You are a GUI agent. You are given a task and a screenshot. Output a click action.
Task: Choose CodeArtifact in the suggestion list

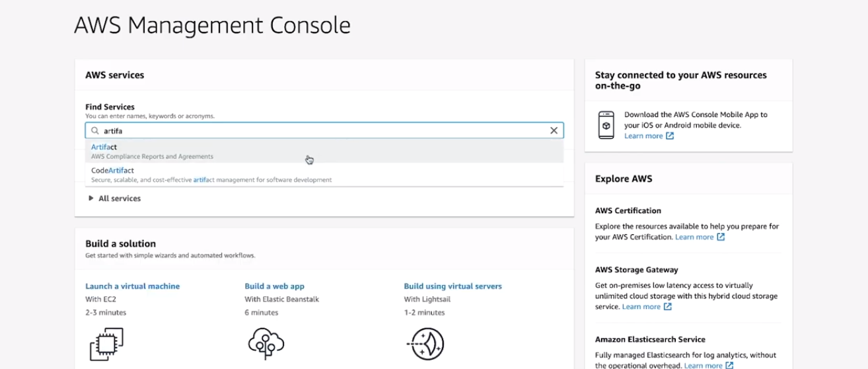[x=112, y=171]
